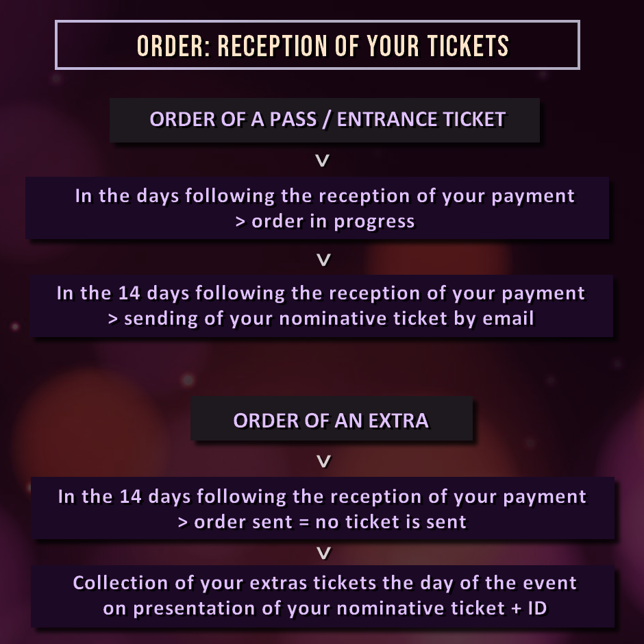
Task: Click the '> order in progress' text line
Action: (x=325, y=221)
